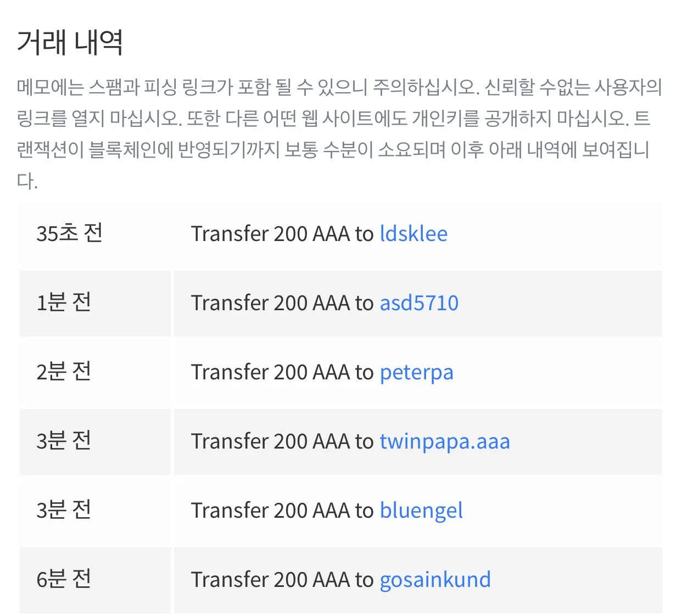Go to the bluengel account link
This screenshot has width=682, height=616.
421,511
